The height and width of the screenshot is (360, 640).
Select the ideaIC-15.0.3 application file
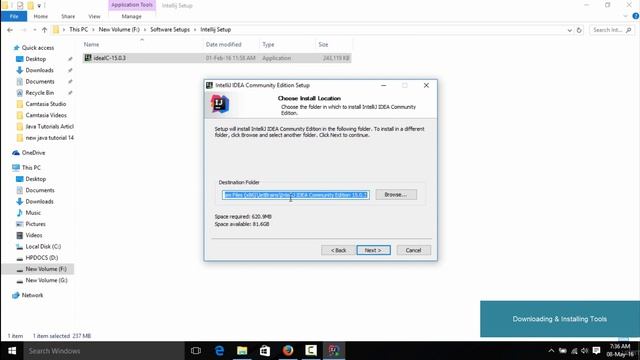pyautogui.click(x=216, y=58)
